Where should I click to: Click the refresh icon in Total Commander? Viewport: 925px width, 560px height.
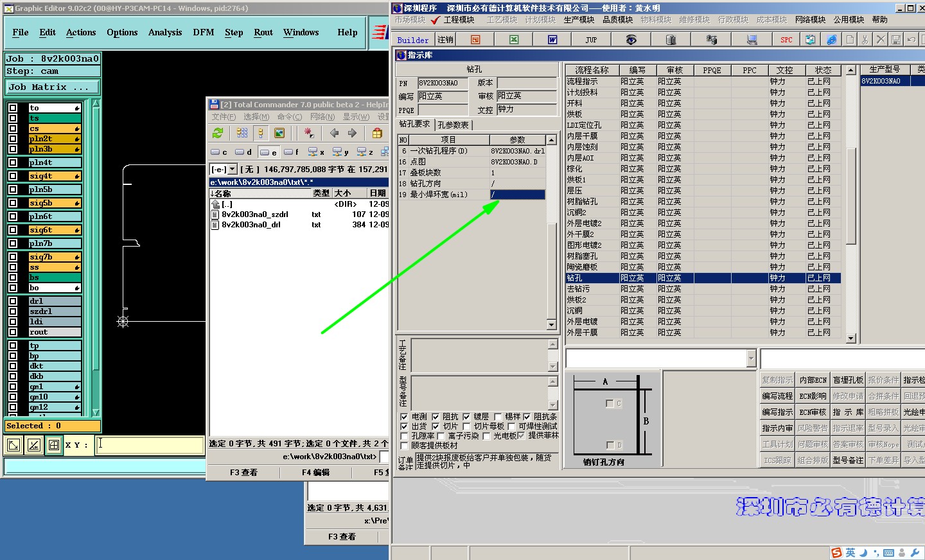218,133
